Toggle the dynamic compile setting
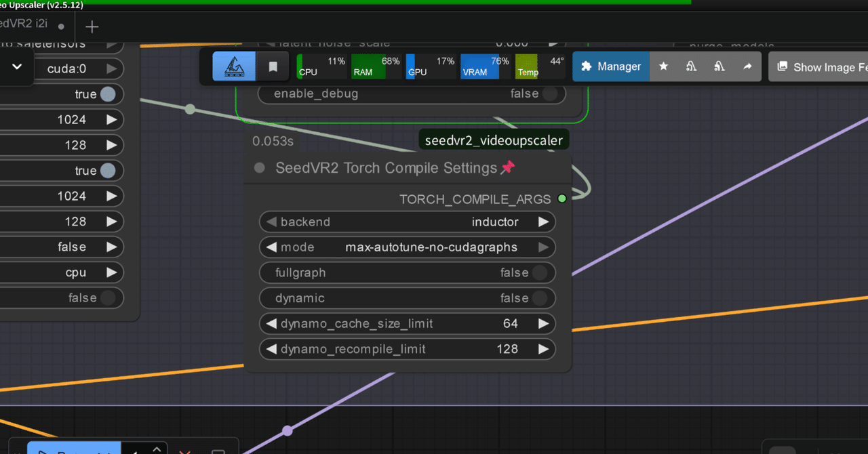 pos(540,298)
